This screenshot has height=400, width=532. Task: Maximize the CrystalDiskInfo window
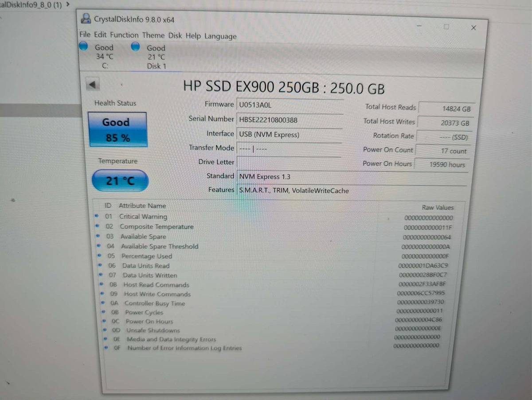pyautogui.click(x=446, y=27)
